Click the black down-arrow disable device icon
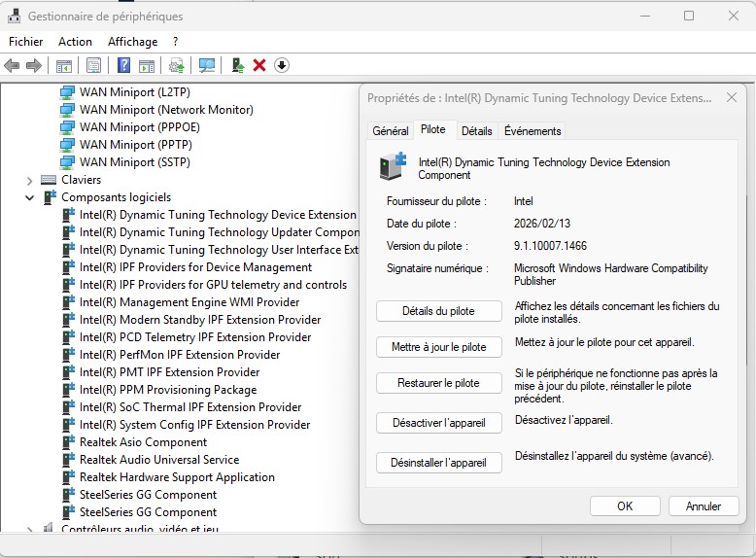The image size is (756, 558). pos(282,65)
